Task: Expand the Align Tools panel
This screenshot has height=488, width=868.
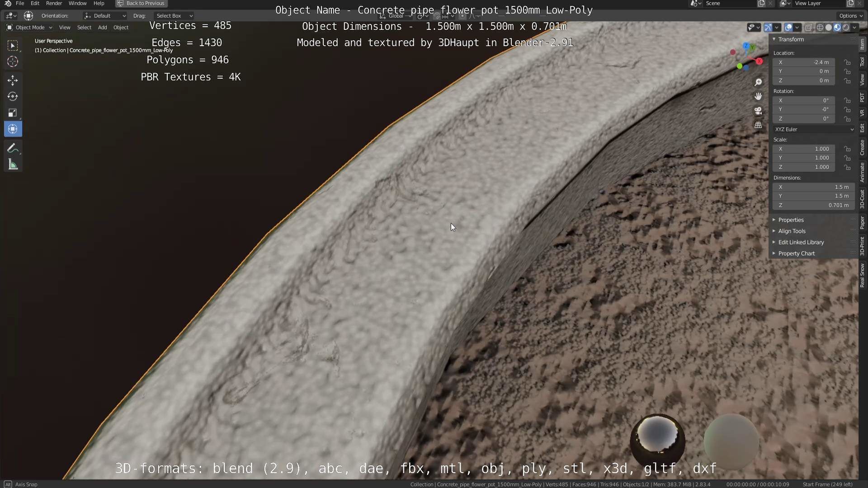Action: tap(792, 231)
